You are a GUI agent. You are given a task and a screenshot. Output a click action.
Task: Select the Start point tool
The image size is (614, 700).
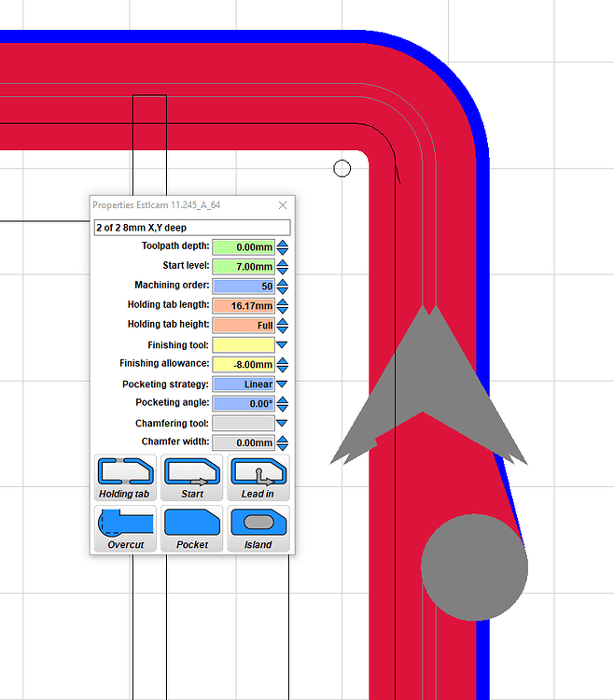[192, 477]
